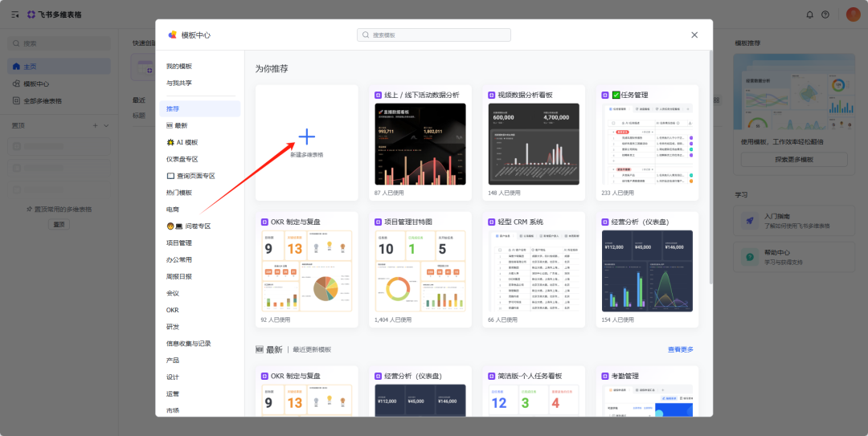This screenshot has height=436, width=868.
Task: Select 问卷专区 category in sidebar
Action: point(188,226)
